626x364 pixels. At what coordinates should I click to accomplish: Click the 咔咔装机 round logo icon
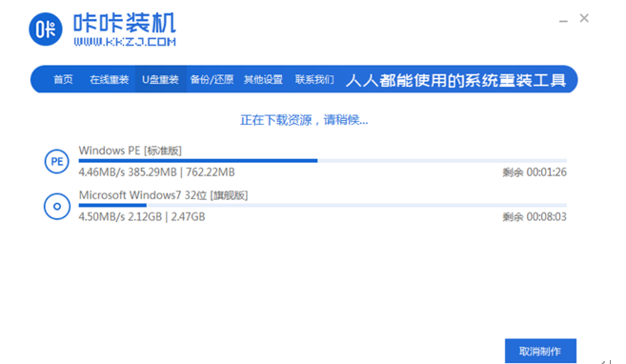point(46,30)
